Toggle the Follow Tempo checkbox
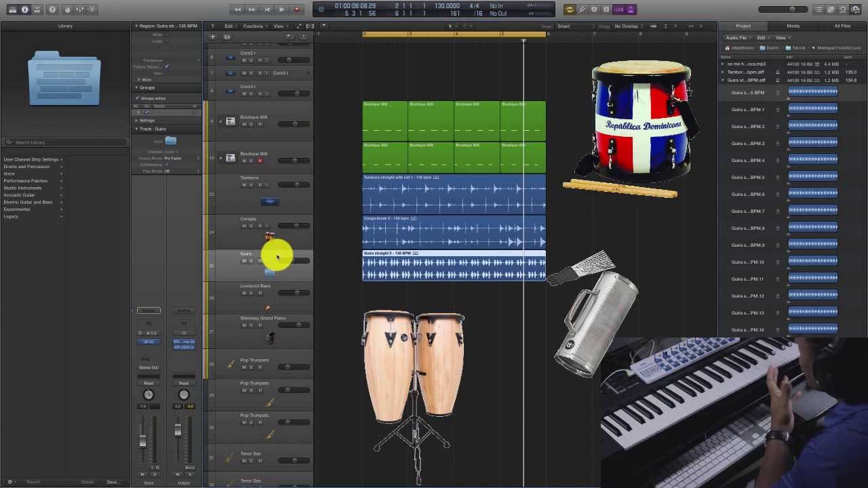 167,66
